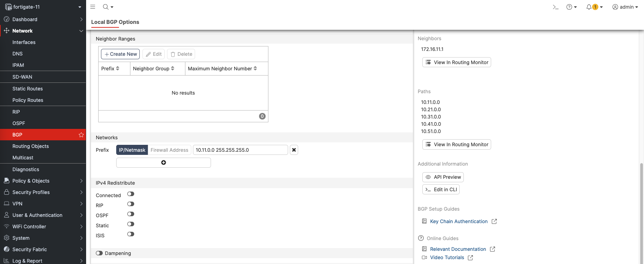
Task: Click the BGP favorite star icon
Action: pos(81,135)
